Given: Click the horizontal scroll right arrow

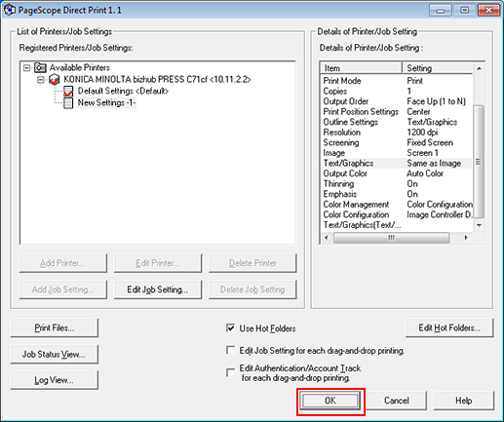Looking at the screenshot, I should coord(466,238).
